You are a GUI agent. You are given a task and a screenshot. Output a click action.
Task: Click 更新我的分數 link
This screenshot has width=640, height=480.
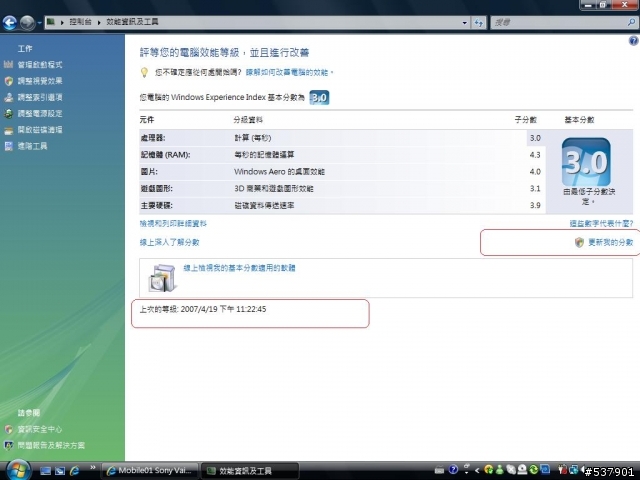(x=611, y=242)
